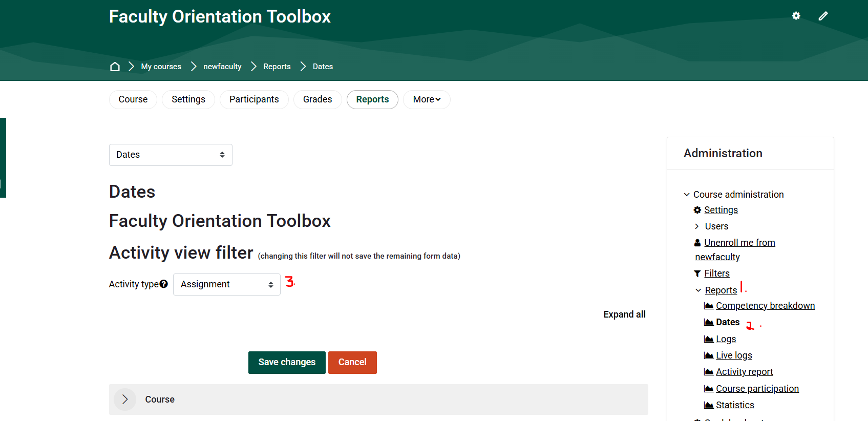Viewport: 868px width, 421px height.
Task: Click the help icon beside Activity type
Action: coord(164,284)
